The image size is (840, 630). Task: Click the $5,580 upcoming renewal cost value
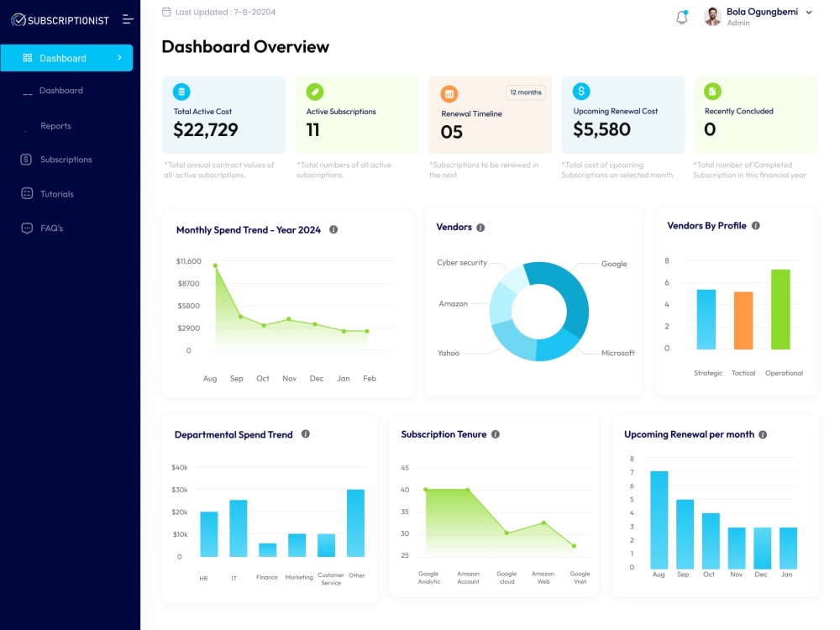(601, 129)
